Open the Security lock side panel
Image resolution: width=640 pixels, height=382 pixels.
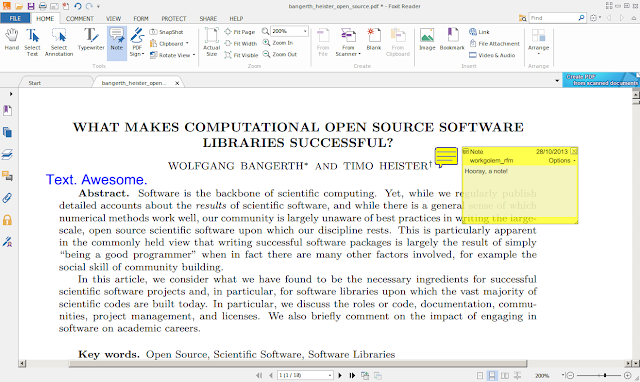[7, 220]
